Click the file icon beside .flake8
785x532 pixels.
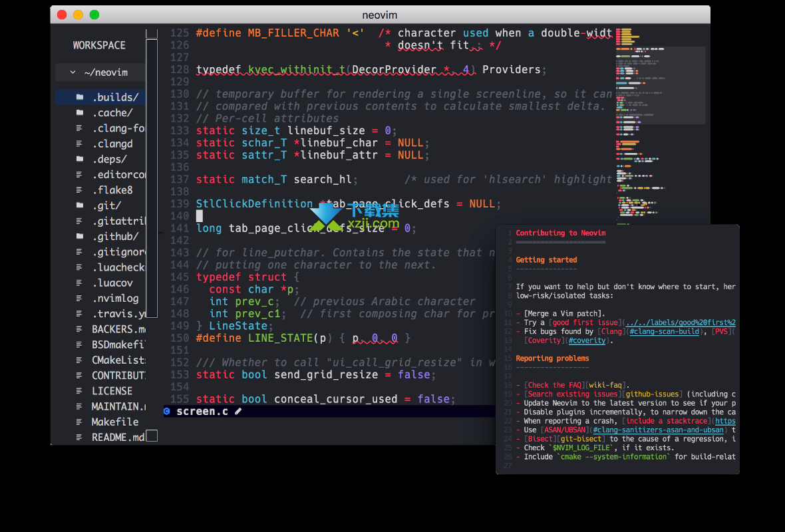pos(79,190)
